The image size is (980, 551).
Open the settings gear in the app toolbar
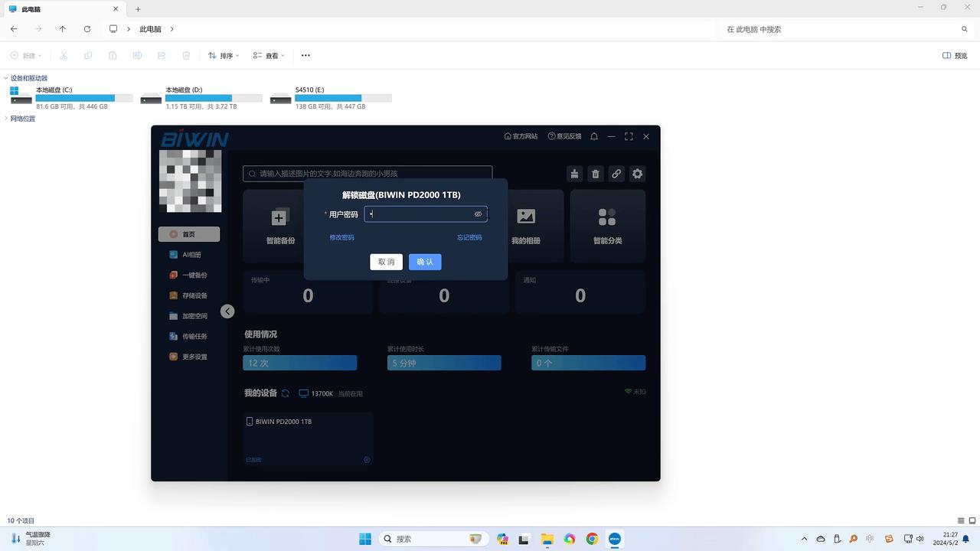637,174
